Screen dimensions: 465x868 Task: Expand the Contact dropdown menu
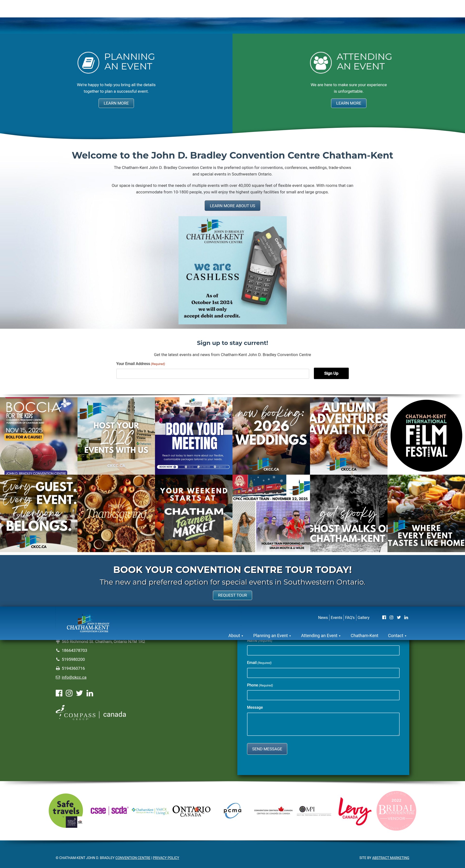(x=397, y=635)
